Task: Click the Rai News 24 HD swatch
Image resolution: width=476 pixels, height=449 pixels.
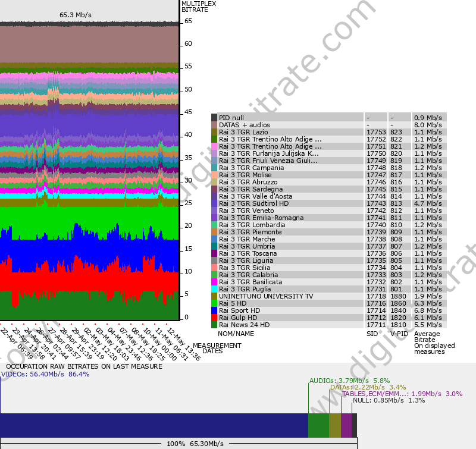Action: 214,325
